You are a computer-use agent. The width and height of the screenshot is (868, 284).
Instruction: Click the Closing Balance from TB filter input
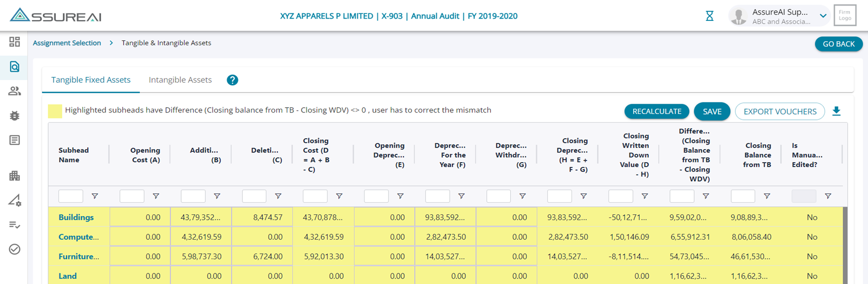tap(743, 196)
